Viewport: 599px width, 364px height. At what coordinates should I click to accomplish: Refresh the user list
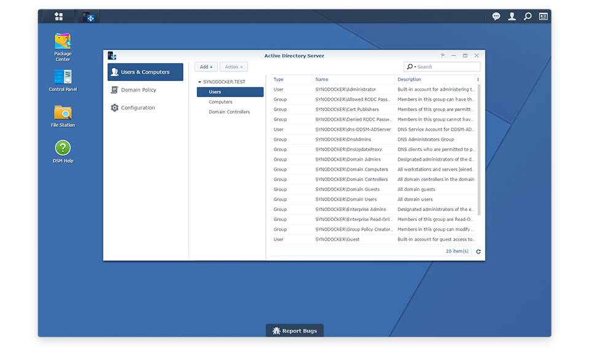coord(478,252)
